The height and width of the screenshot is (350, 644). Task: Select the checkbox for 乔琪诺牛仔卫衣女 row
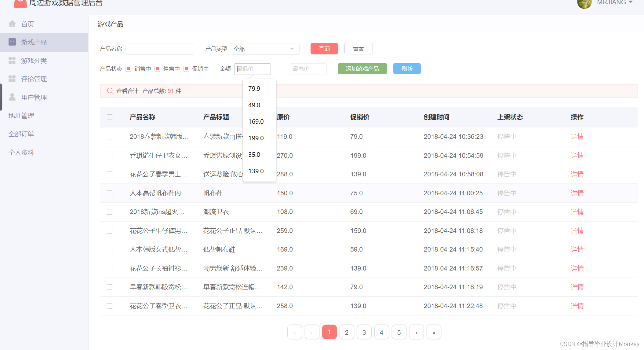(x=110, y=156)
